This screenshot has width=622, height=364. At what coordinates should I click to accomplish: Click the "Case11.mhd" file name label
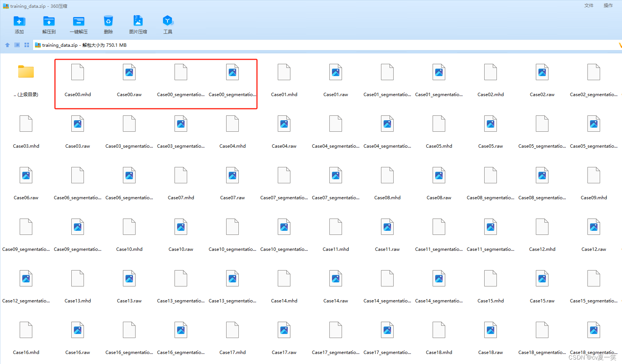[336, 249]
